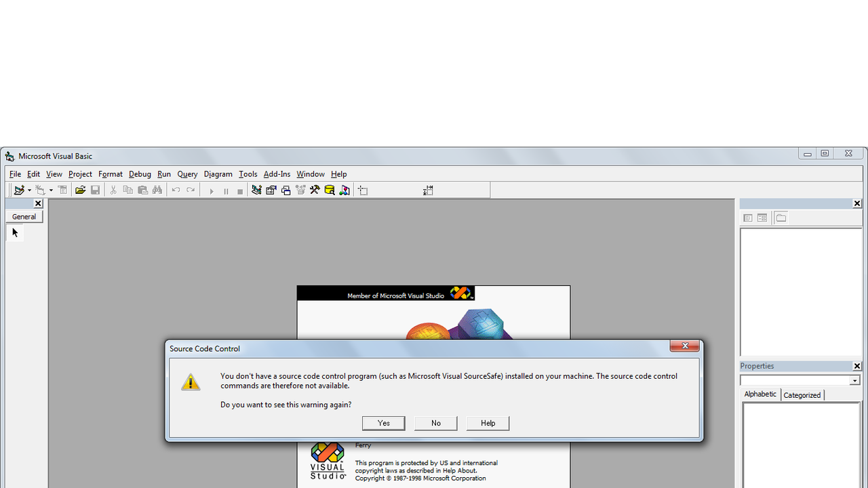
Task: Open the Data View Window icon
Action: pos(330,190)
